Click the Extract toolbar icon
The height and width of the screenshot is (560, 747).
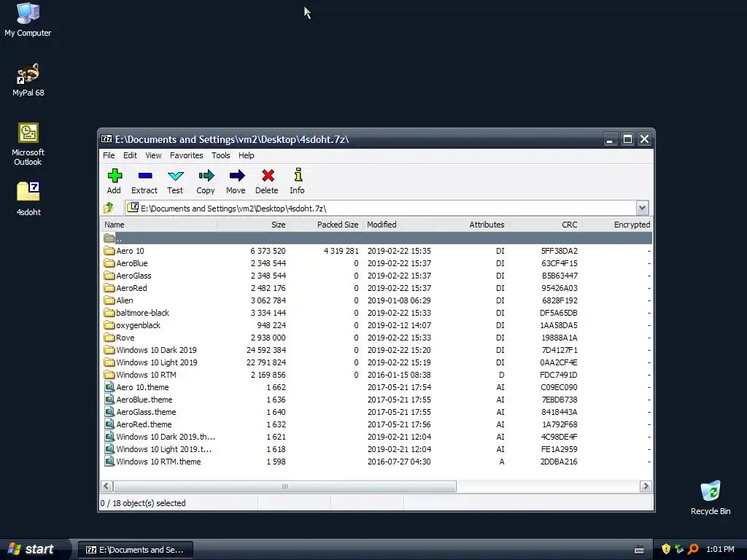pyautogui.click(x=145, y=176)
